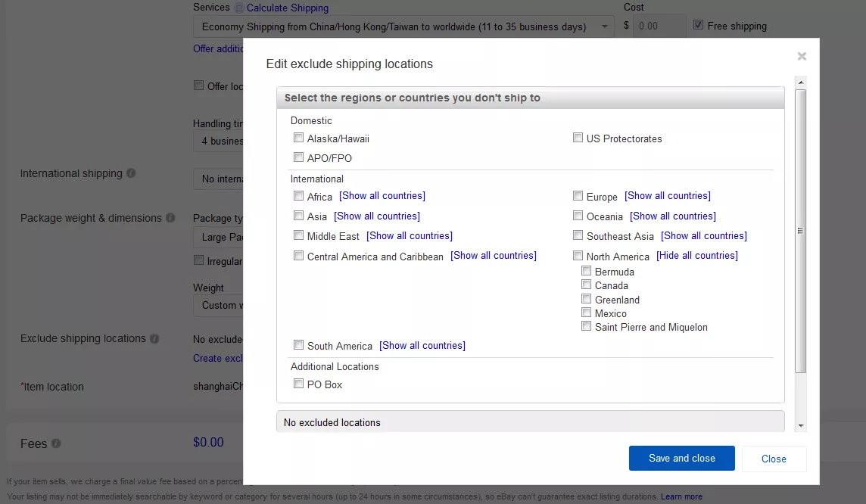Tick the Canada checkbox
This screenshot has height=504, width=866.
586,285
